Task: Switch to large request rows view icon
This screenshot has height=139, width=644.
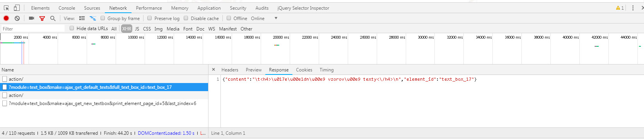Action: tap(82, 18)
